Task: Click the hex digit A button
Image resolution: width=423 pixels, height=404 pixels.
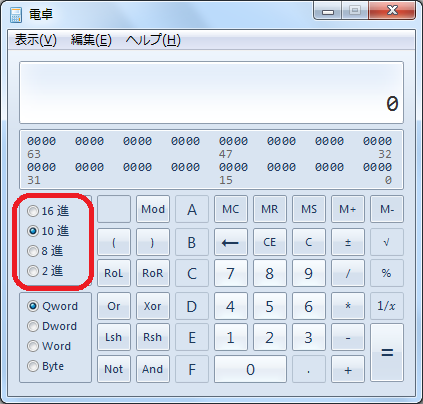Action: point(192,209)
